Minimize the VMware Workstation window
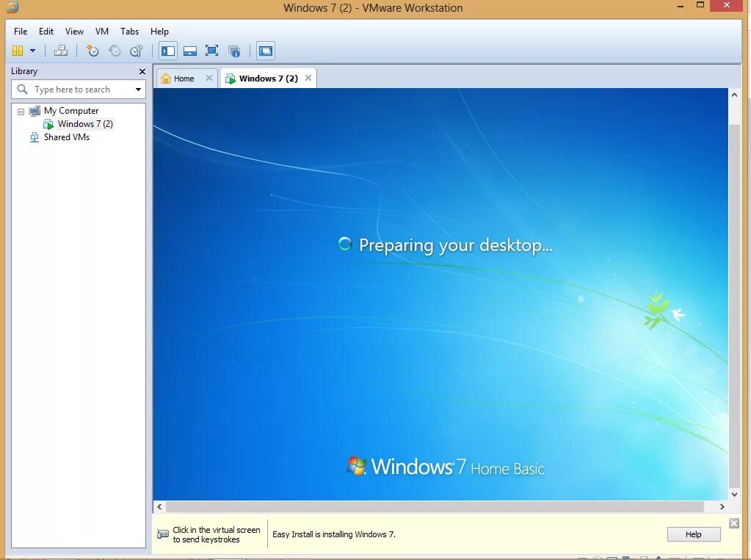751x560 pixels. tap(681, 6)
